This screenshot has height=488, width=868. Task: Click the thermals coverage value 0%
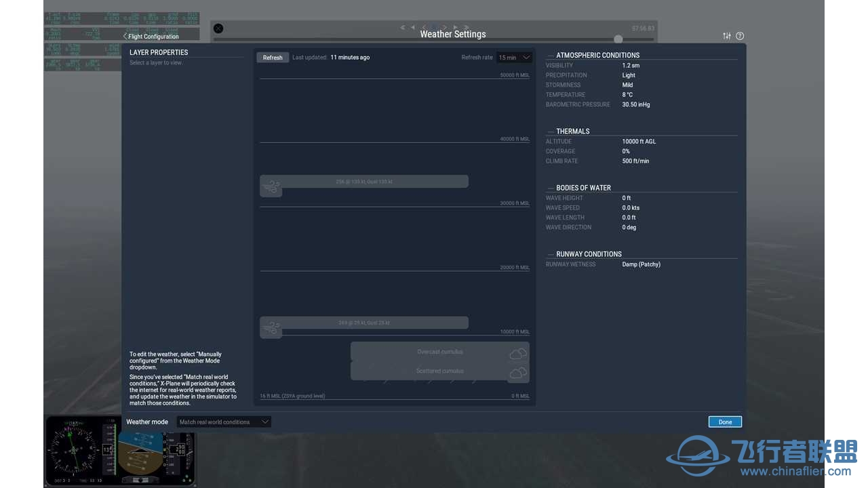[x=626, y=151]
